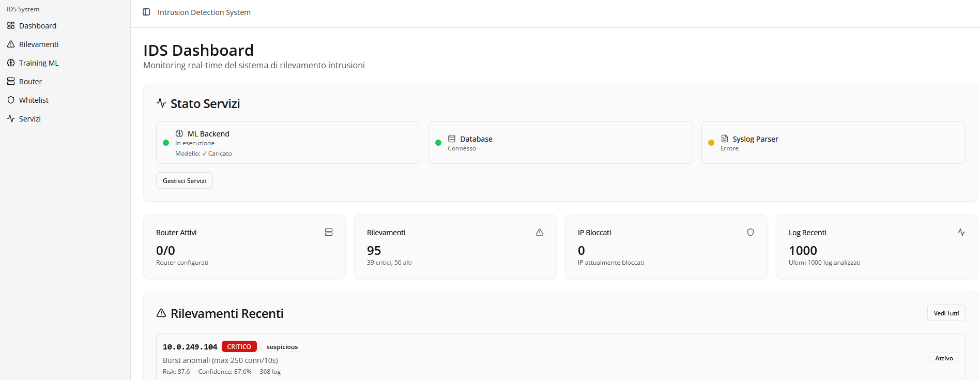Viewport: 980px width, 380px height.
Task: Click the shield icon in IP Bloccati card
Action: click(750, 232)
